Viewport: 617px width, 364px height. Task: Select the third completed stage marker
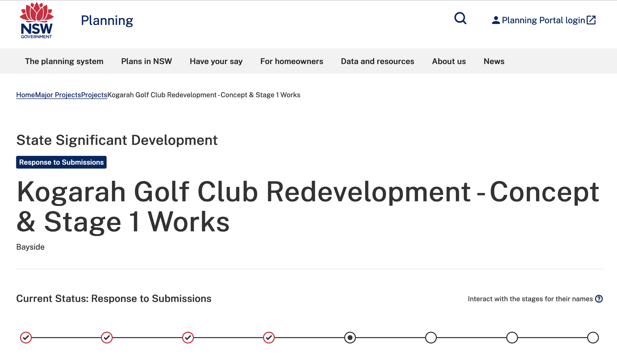(188, 338)
